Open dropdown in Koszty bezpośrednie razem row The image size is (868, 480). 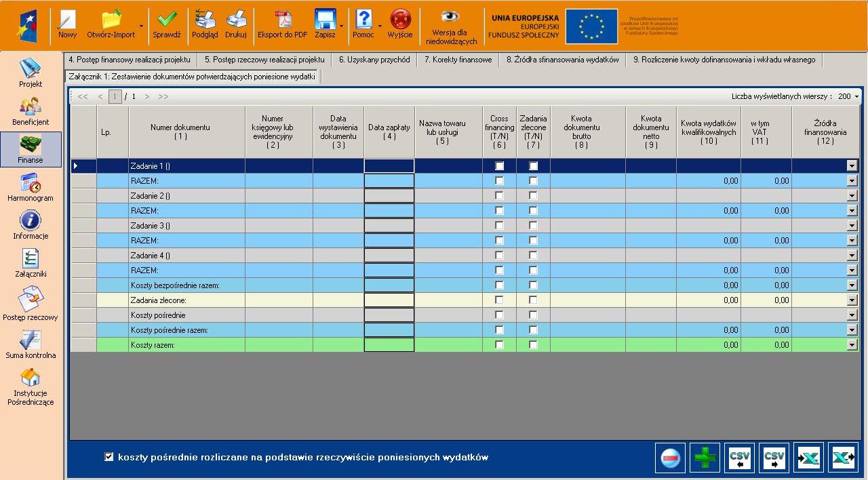click(852, 285)
